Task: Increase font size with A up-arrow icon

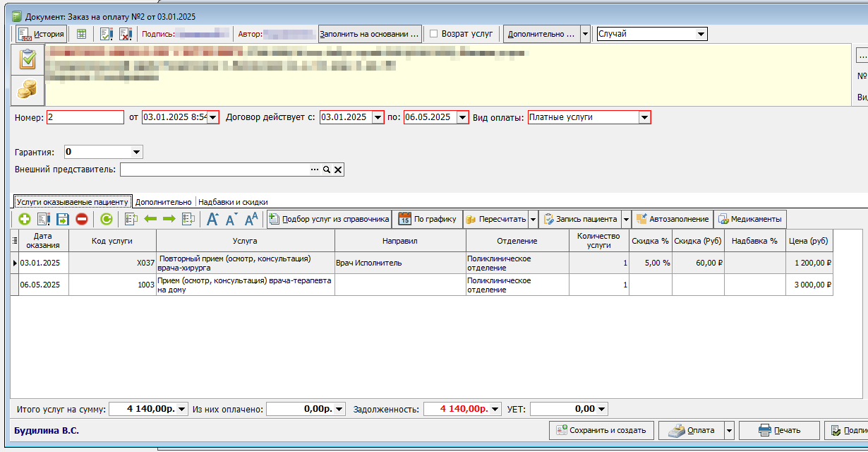Action: pyautogui.click(x=212, y=219)
